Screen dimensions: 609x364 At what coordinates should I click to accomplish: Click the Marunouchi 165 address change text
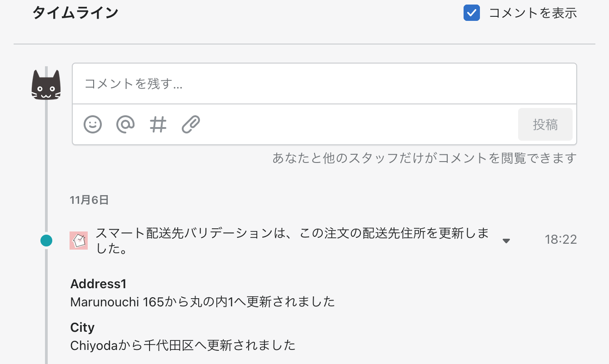[x=202, y=302]
